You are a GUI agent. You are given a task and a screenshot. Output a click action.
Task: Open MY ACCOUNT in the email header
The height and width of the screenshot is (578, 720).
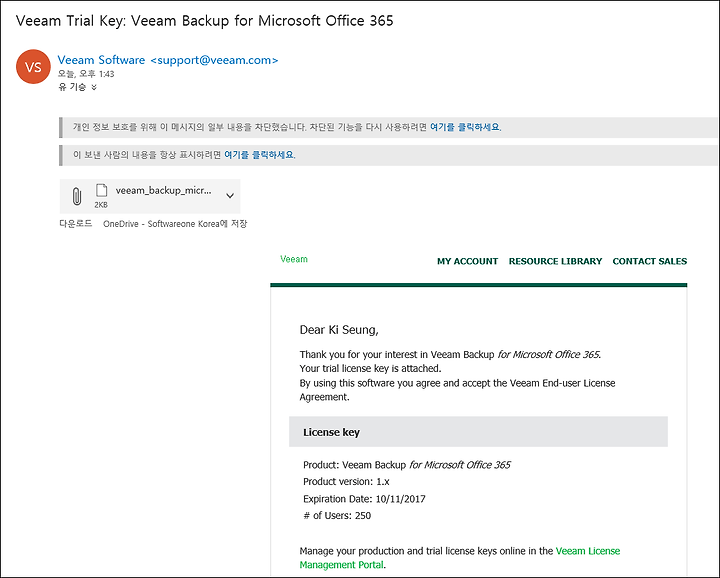coord(467,261)
